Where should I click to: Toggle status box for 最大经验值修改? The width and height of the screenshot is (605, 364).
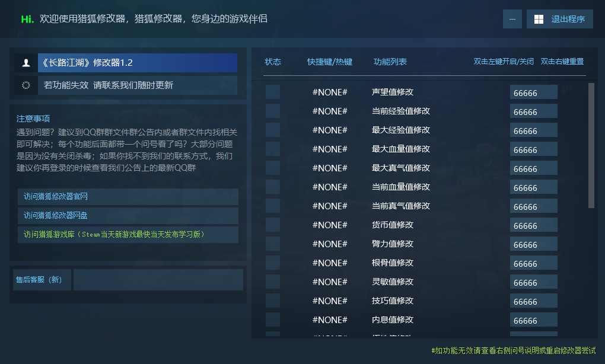(x=273, y=130)
